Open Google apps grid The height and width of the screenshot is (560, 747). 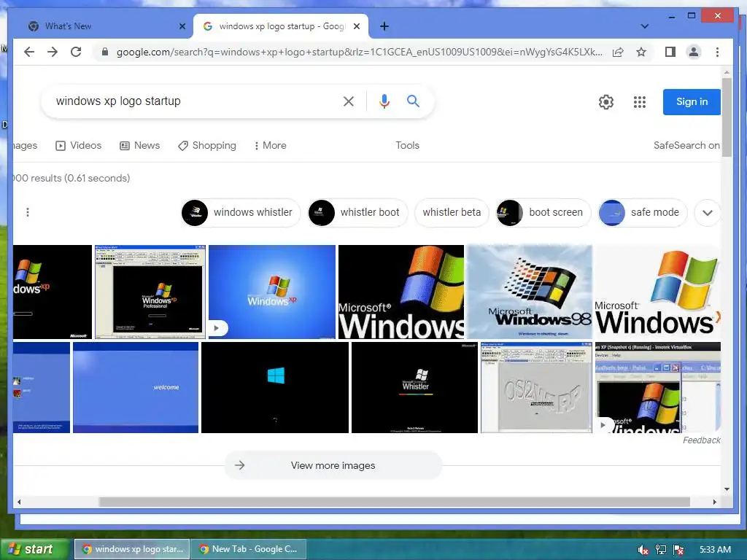coord(639,102)
